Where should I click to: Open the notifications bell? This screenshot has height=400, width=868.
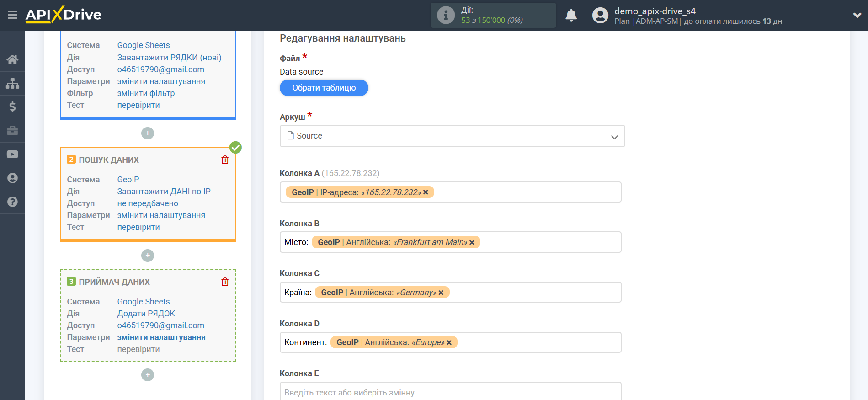tap(571, 15)
